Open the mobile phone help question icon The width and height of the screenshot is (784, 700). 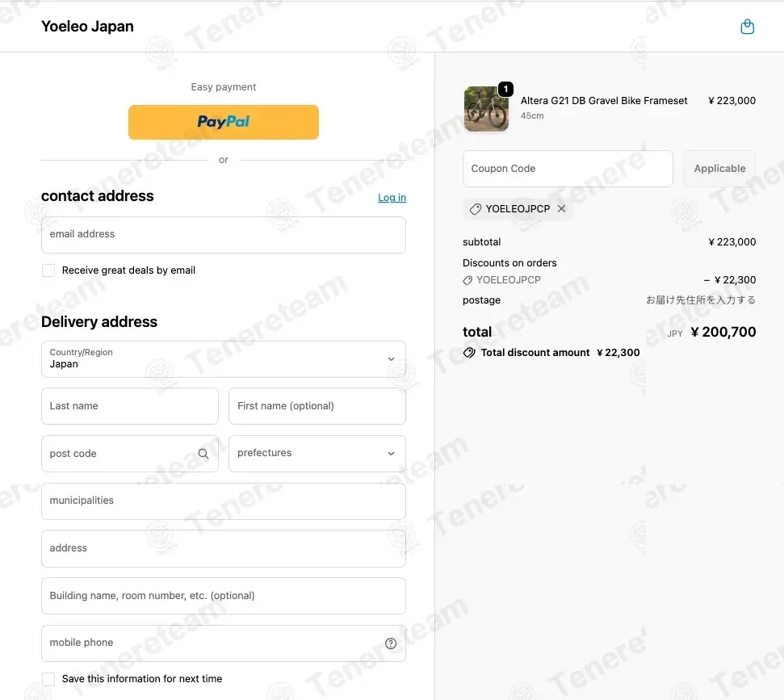point(391,643)
